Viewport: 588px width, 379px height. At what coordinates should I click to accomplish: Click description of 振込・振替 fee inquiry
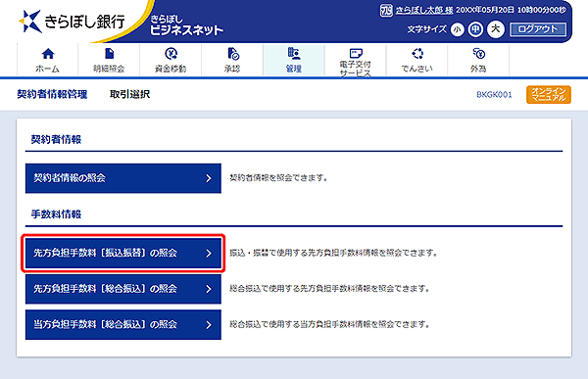334,253
